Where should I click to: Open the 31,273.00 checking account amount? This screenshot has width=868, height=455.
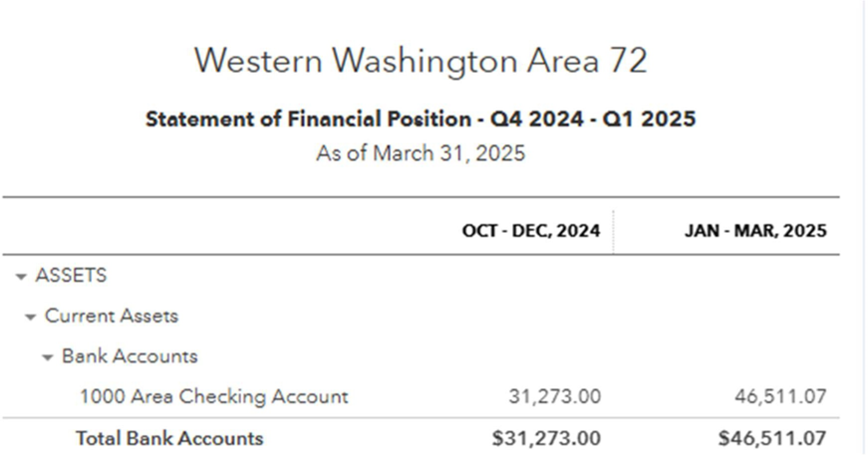click(x=555, y=396)
